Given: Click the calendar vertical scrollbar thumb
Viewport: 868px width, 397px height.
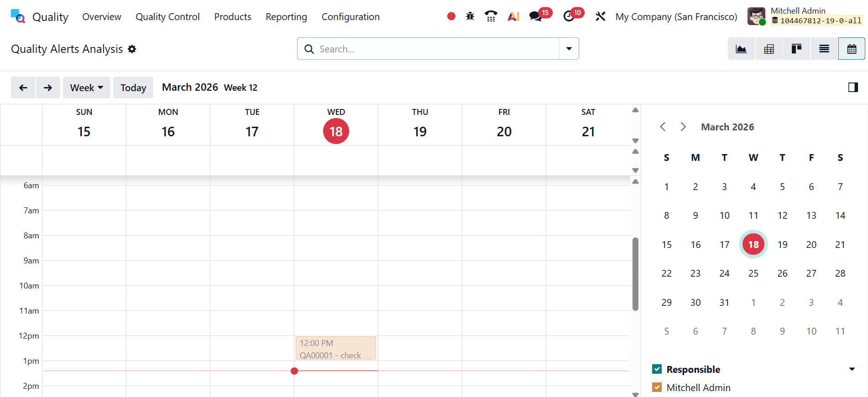Looking at the screenshot, I should (635, 273).
